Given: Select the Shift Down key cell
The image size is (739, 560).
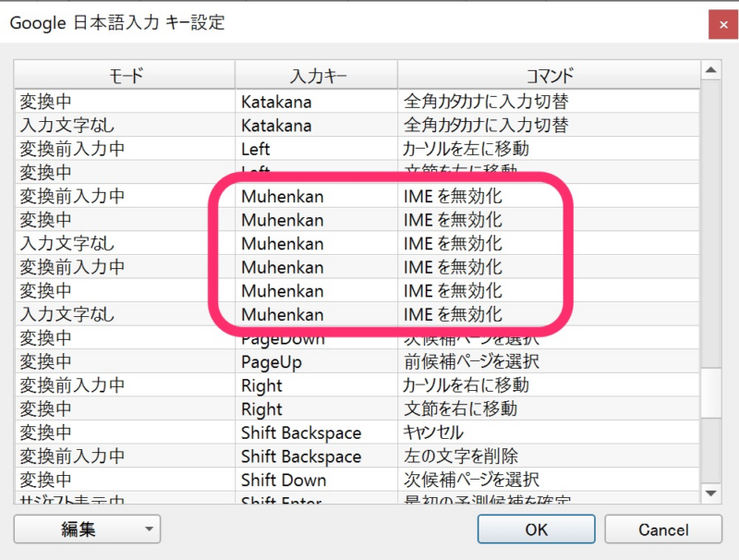Looking at the screenshot, I should click(x=317, y=480).
